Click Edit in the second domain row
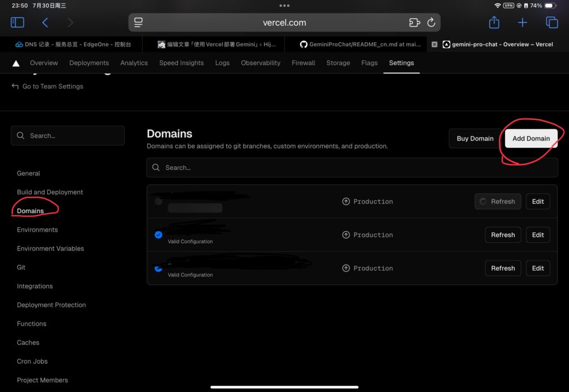The width and height of the screenshot is (569, 392). 538,235
